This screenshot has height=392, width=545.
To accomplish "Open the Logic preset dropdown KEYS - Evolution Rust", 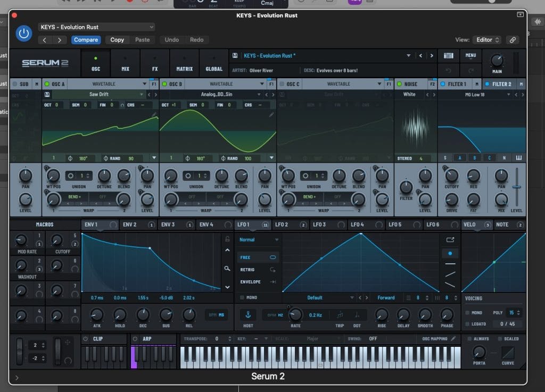I will pyautogui.click(x=97, y=27).
